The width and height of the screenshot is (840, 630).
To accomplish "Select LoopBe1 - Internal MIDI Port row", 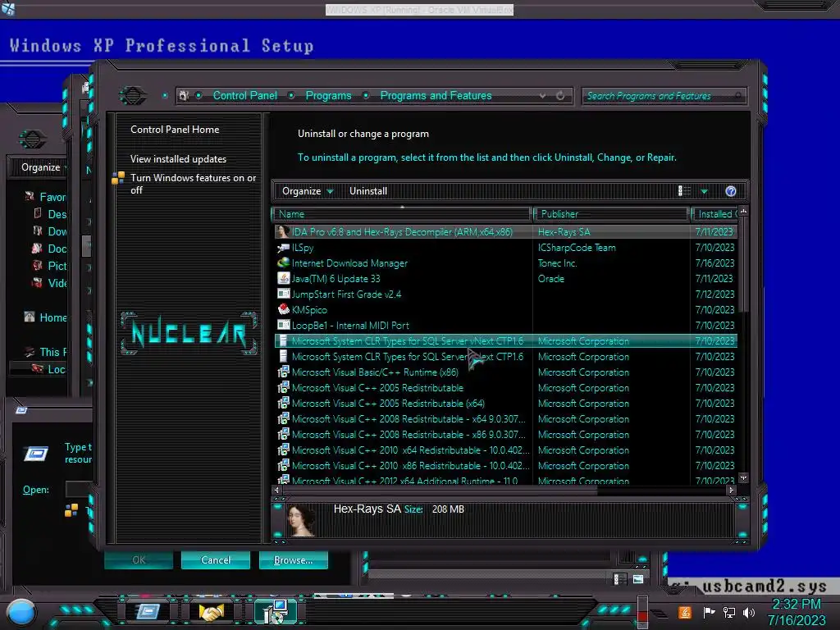I will coord(505,325).
